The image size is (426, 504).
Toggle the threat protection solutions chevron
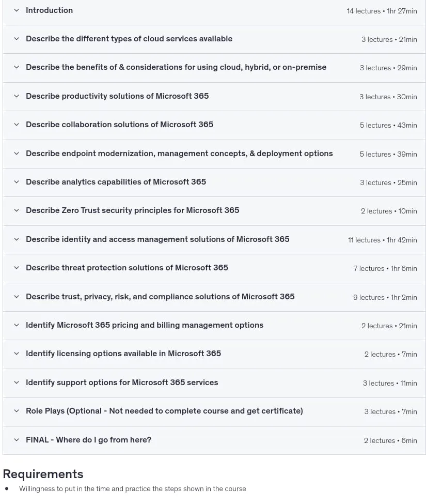[x=17, y=268]
